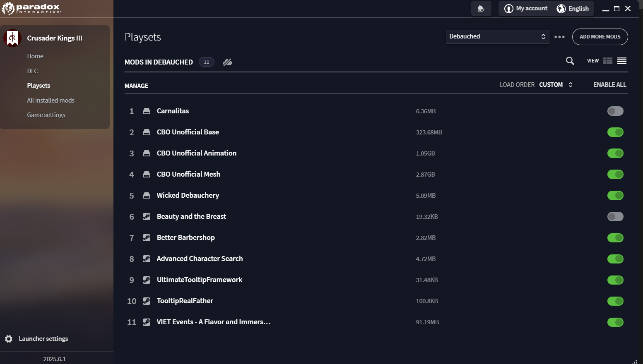Open the Paradox Interactive logo

31,8
